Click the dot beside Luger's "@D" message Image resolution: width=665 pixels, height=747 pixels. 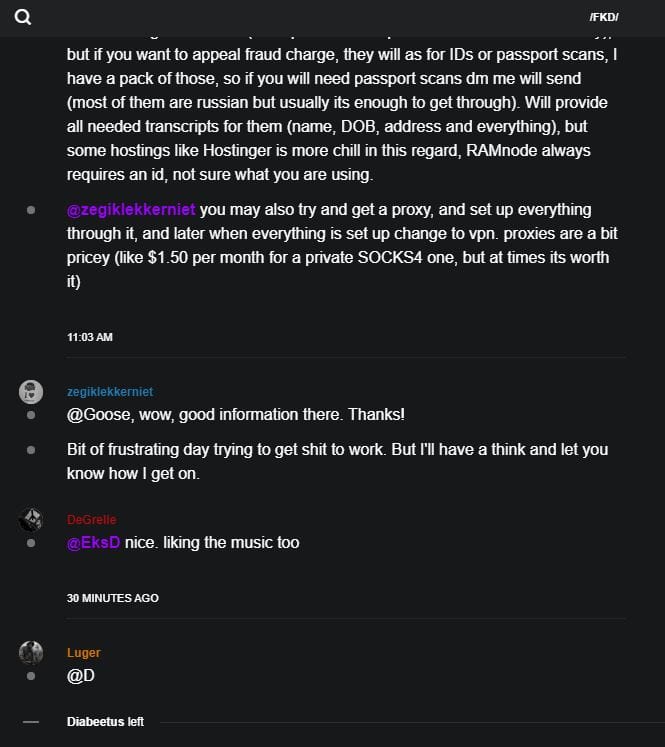click(x=31, y=676)
